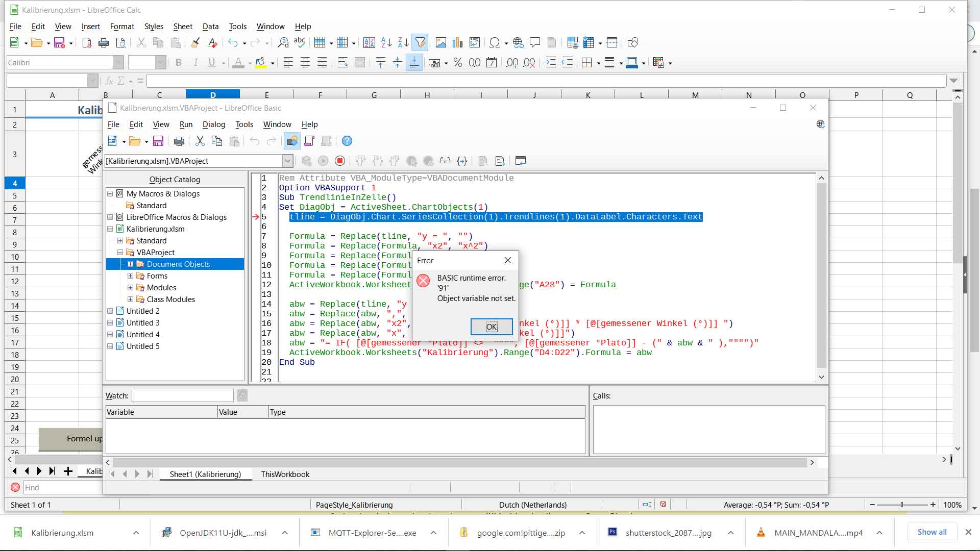Click the Stop macro icon in Basic IDE

click(340, 161)
